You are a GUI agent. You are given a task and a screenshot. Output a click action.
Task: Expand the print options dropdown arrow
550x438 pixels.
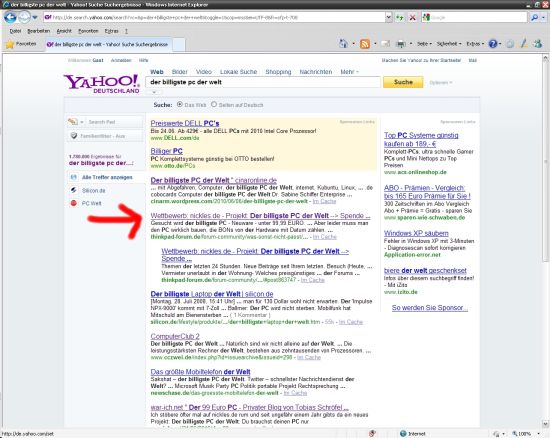tap(411, 44)
